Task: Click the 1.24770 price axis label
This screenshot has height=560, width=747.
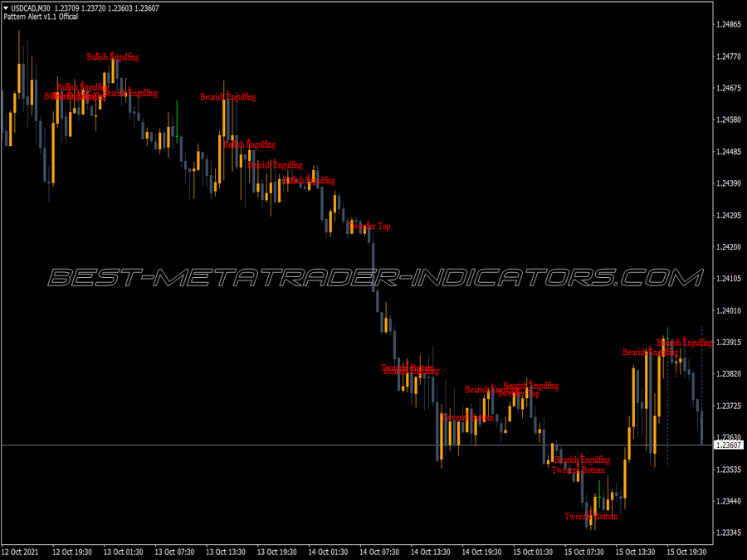Action: [729, 56]
